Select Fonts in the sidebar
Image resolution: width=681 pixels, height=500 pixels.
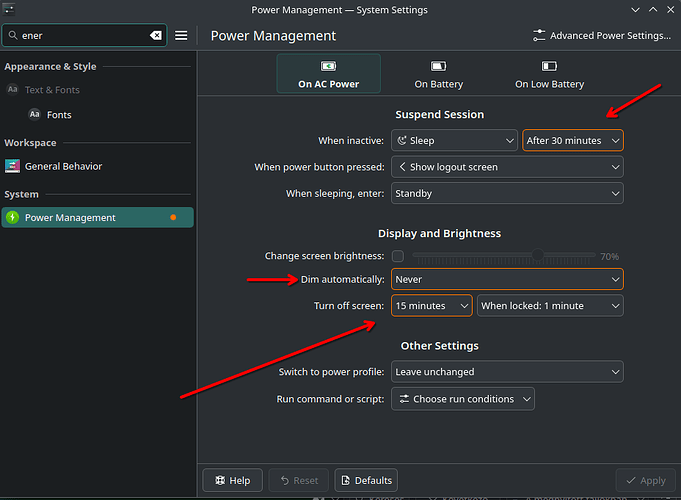98,115
